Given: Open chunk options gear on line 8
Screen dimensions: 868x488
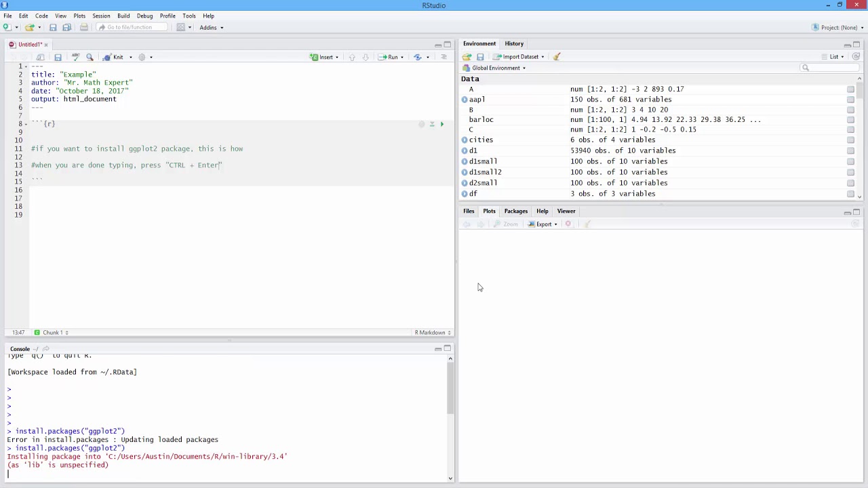Looking at the screenshot, I should tap(421, 124).
